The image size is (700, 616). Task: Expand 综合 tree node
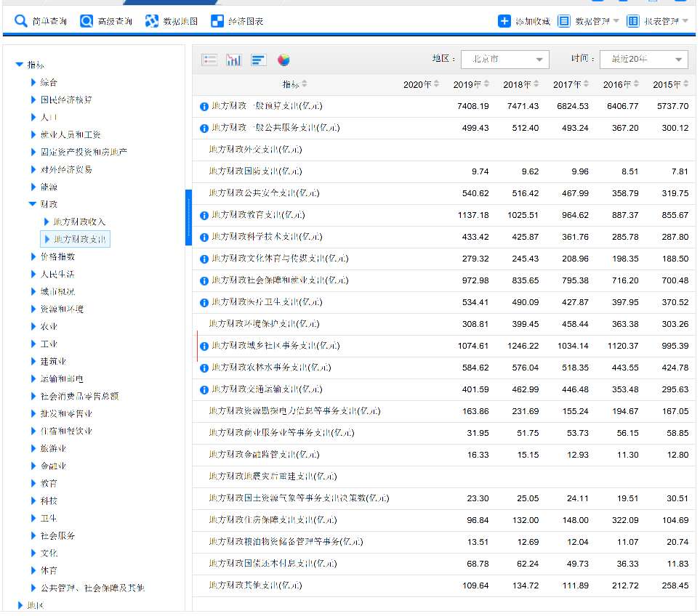[33, 82]
